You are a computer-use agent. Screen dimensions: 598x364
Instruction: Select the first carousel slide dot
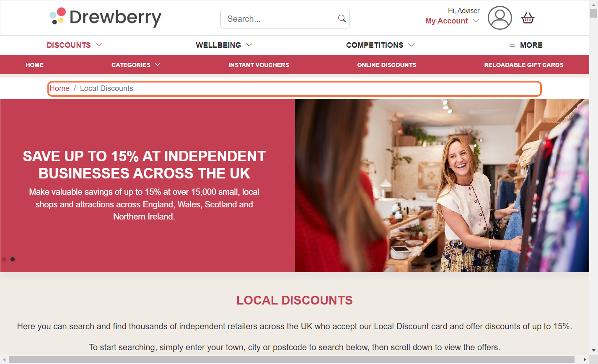click(4, 259)
